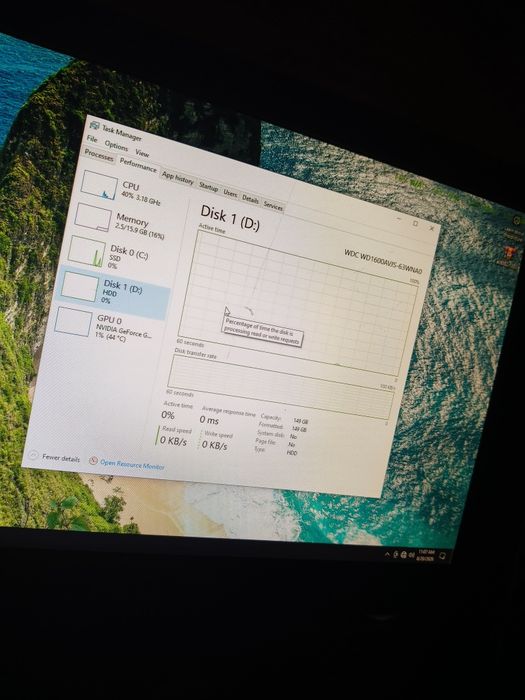Select the Performance tab
The width and height of the screenshot is (525, 700).
tap(138, 166)
